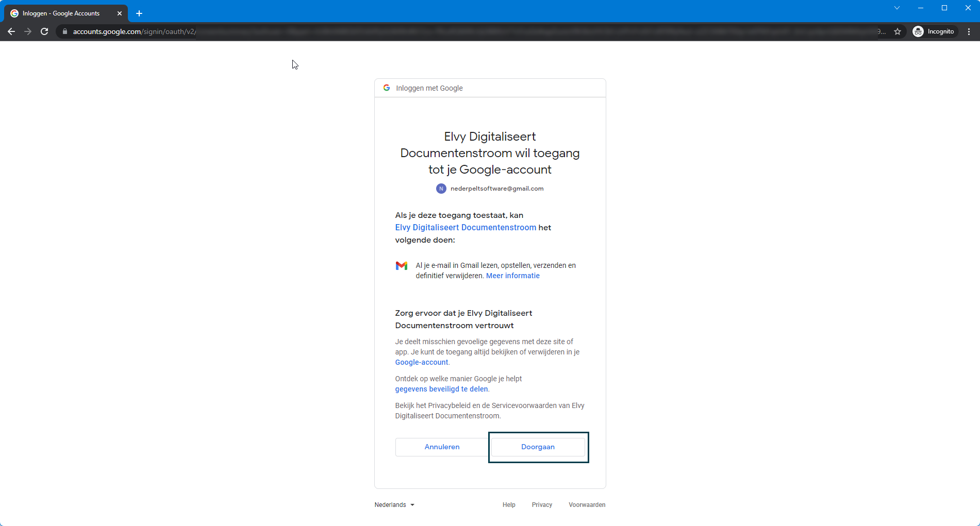Click the Inloggen met Google header text

pos(429,88)
